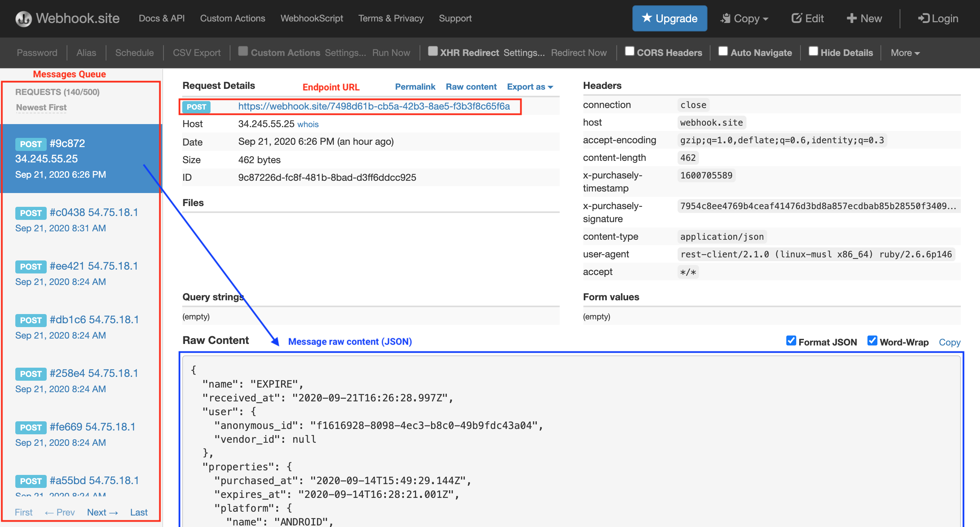Toggle the Auto Navigate checkbox
980x527 pixels.
723,51
